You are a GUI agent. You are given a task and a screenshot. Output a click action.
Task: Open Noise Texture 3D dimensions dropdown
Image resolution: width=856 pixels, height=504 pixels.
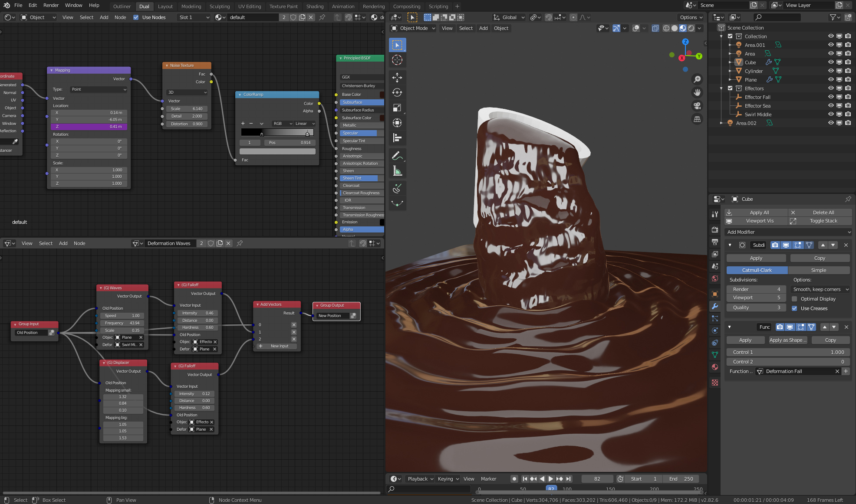coord(187,92)
